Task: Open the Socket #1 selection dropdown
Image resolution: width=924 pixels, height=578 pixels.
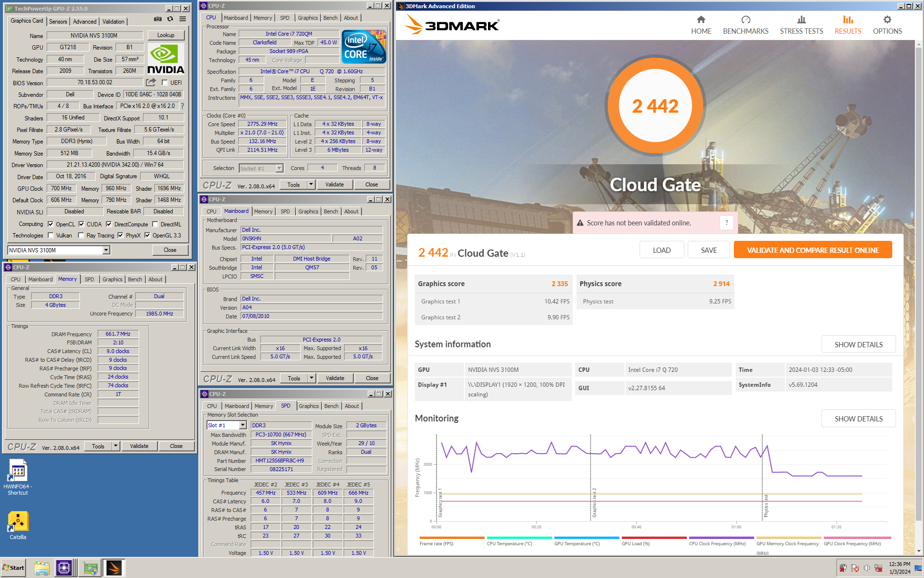Action: [279, 168]
